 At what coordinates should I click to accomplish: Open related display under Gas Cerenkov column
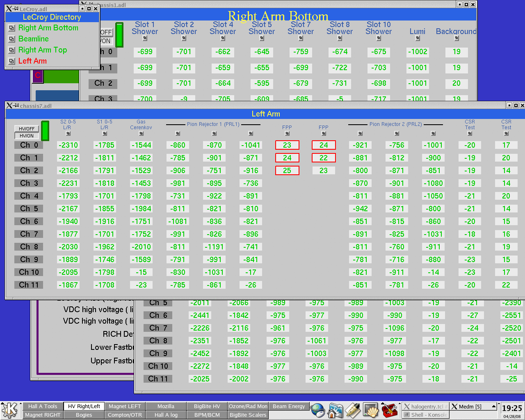(141, 133)
